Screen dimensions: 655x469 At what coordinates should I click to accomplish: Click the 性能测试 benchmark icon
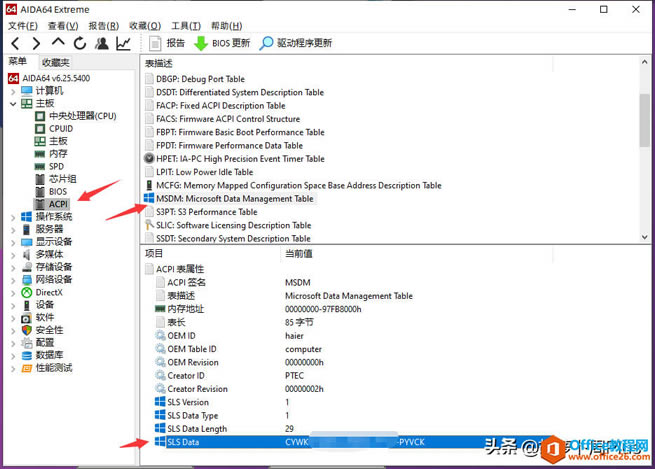(x=26, y=368)
